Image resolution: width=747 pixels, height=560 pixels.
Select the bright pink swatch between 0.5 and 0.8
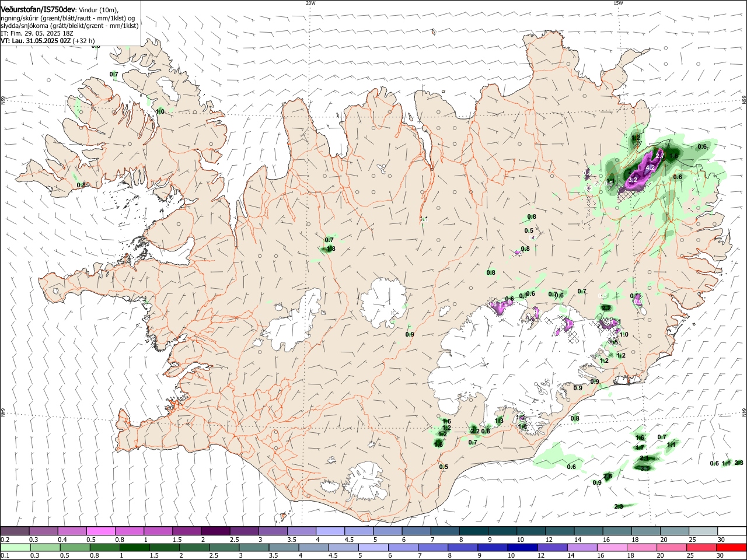(x=100, y=531)
